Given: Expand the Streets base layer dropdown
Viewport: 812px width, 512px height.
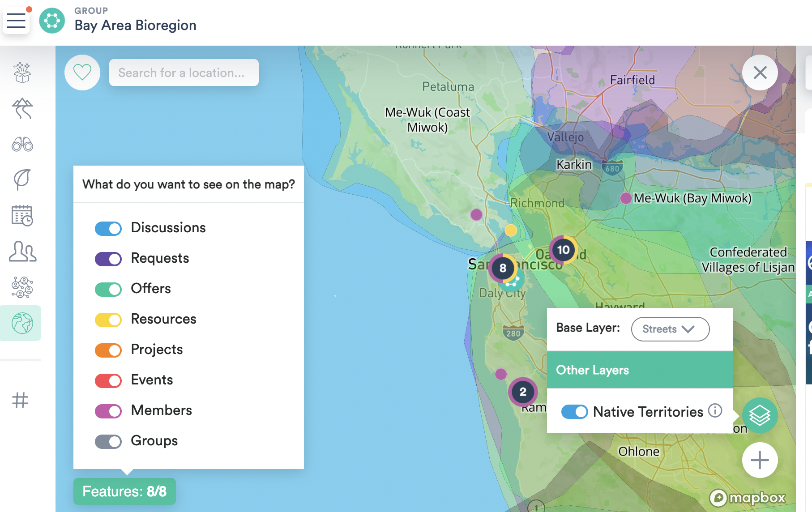Looking at the screenshot, I should click(670, 329).
